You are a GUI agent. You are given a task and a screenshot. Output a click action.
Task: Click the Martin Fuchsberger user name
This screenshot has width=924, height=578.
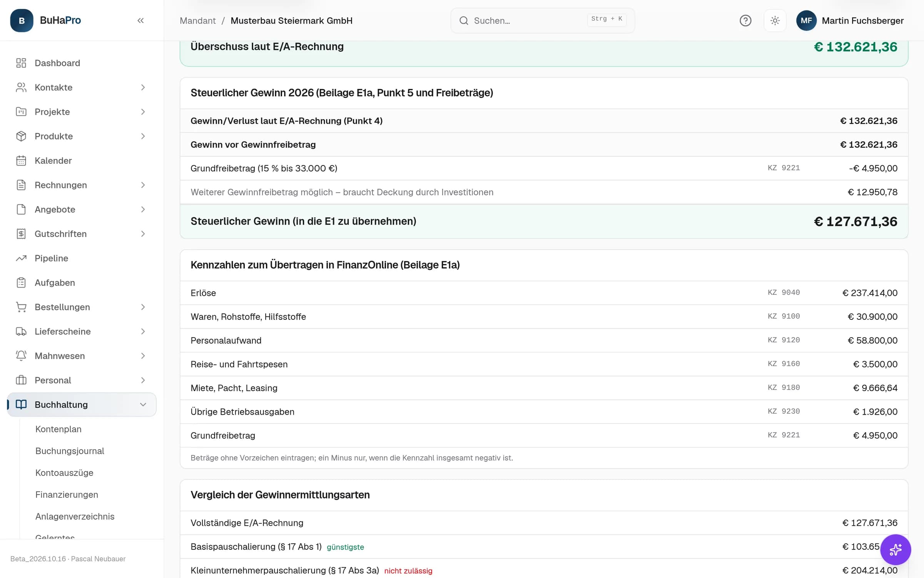[x=862, y=20]
